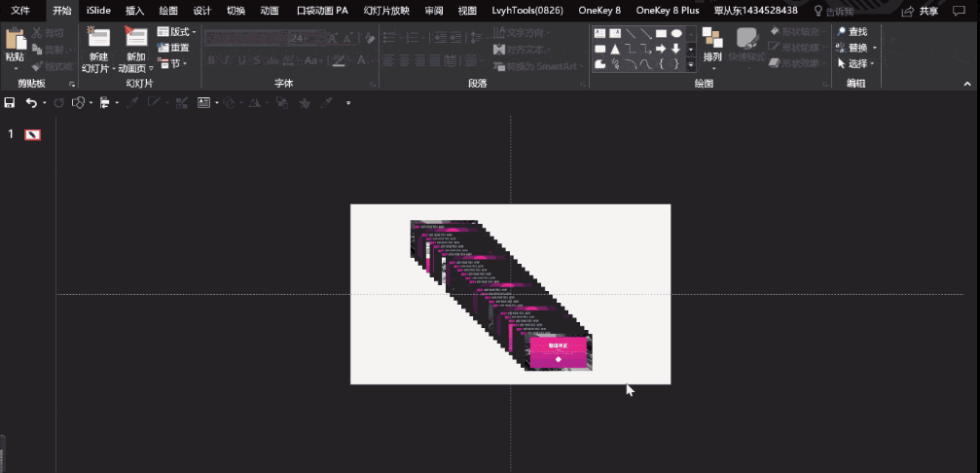Open the Layout (版式) dropdown
The image size is (980, 473).
(x=177, y=32)
